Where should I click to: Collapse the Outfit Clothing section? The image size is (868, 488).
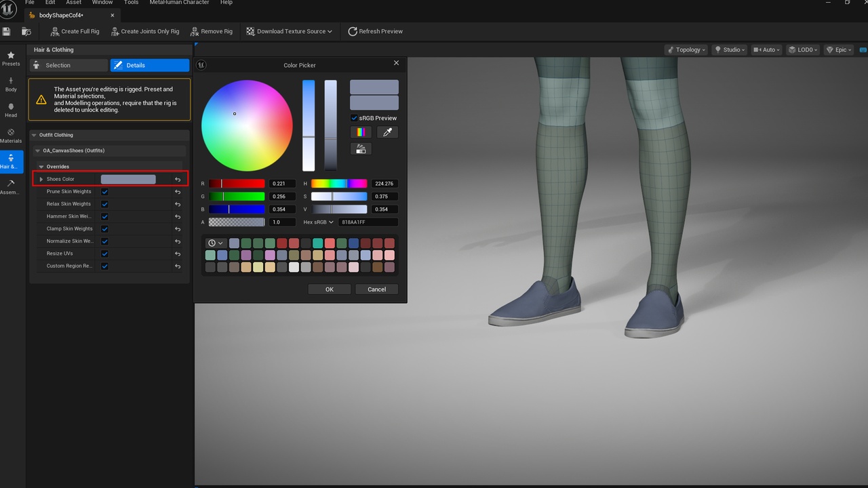34,135
